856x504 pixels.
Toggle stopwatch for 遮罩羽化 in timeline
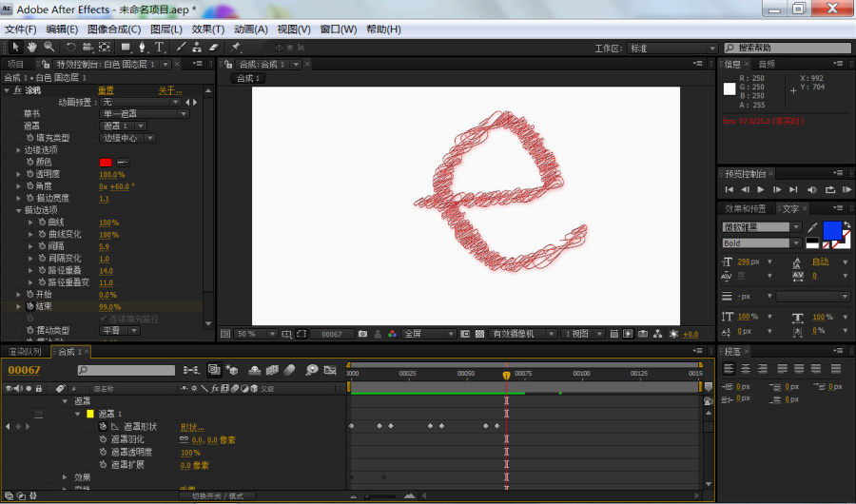103,439
